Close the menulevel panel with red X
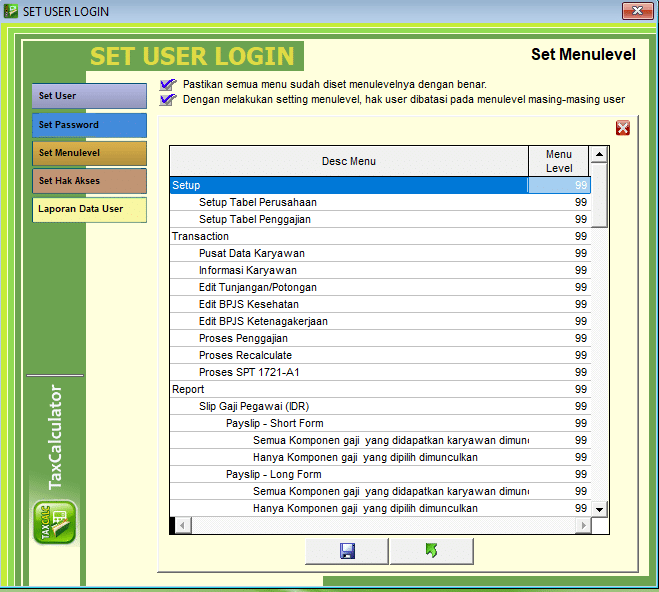Image resolution: width=659 pixels, height=592 pixels. point(622,128)
